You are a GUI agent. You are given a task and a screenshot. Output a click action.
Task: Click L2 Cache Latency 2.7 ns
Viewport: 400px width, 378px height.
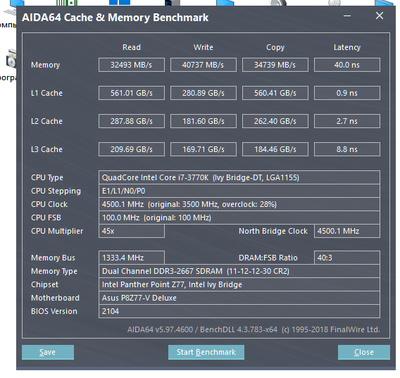347,121
